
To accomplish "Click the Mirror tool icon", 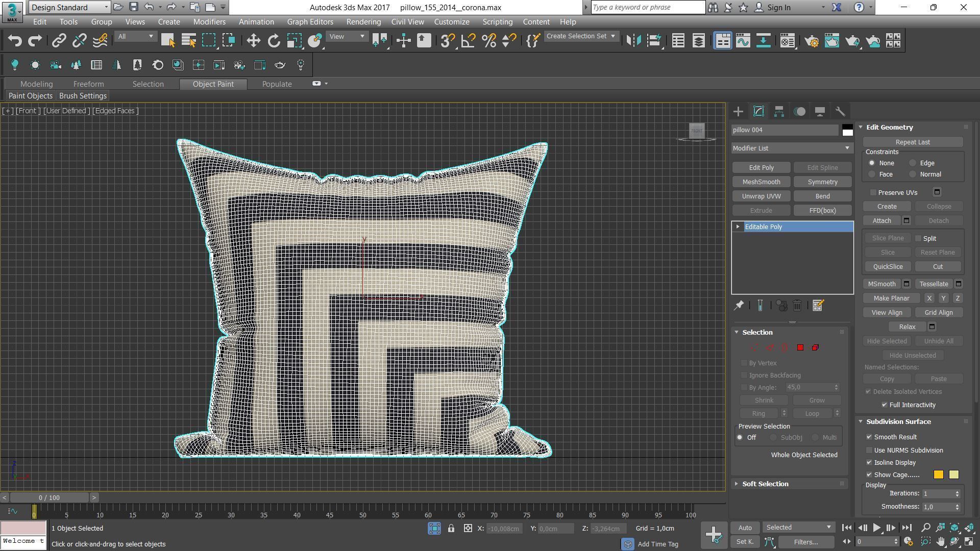I will click(633, 41).
